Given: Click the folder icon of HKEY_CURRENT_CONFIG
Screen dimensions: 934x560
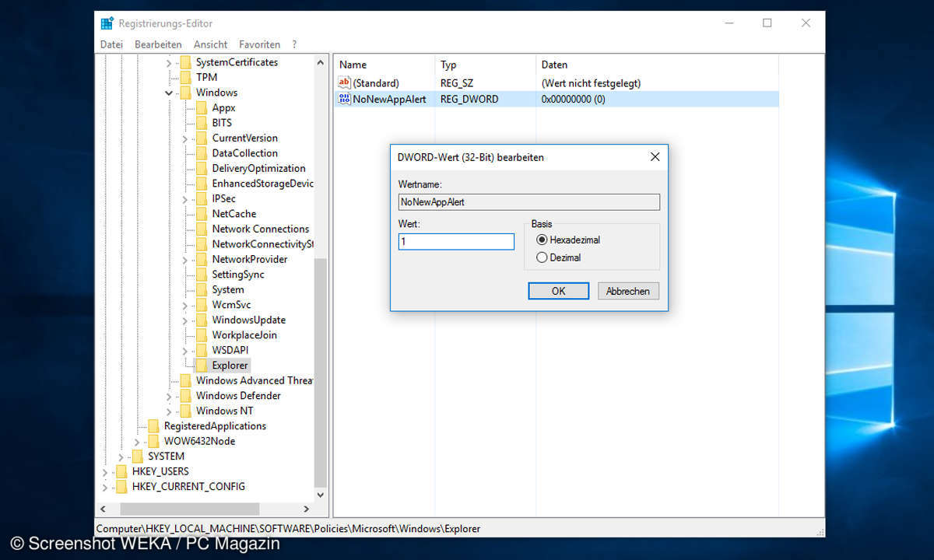Looking at the screenshot, I should 121,487.
